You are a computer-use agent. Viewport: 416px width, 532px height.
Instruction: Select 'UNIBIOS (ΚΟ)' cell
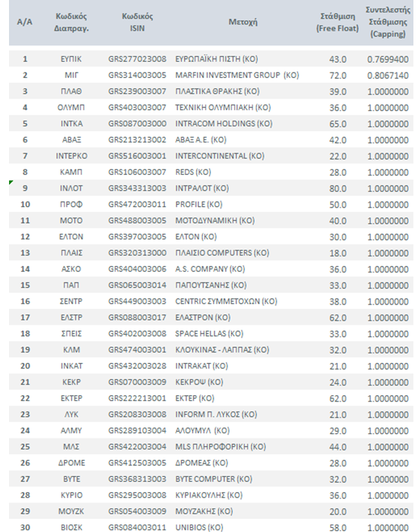coord(199,527)
